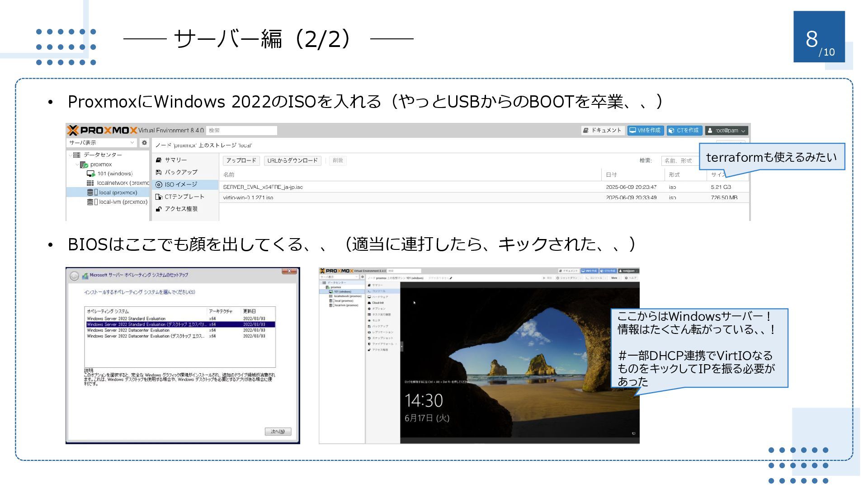Click the CTを作成 button
868x488 pixels.
[x=684, y=131]
